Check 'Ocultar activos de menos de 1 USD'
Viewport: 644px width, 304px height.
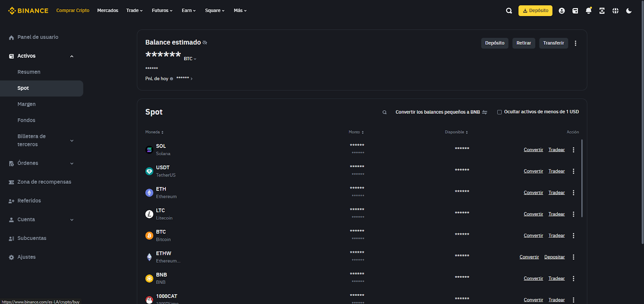pos(500,112)
